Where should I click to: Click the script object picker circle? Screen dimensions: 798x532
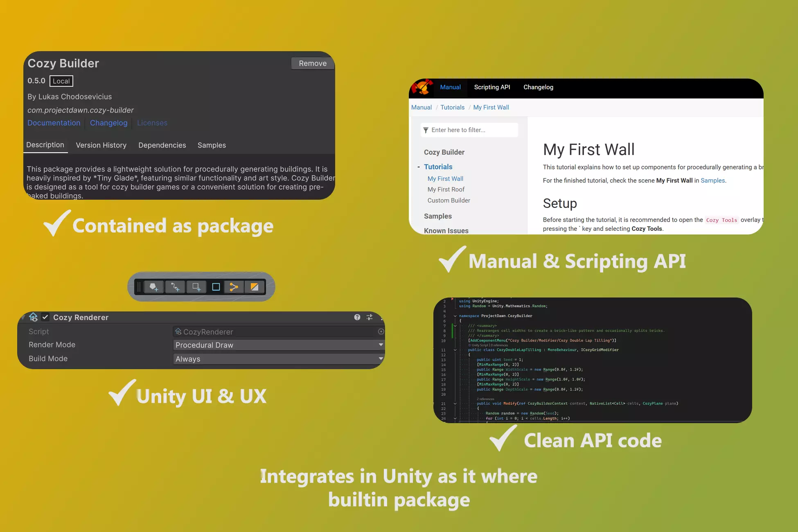coord(381,331)
